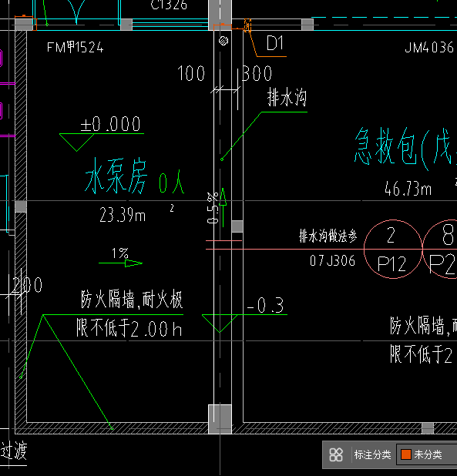Image resolution: width=457 pixels, height=476 pixels.
Task: Click the 1% slope annotation
Action: [x=120, y=253]
